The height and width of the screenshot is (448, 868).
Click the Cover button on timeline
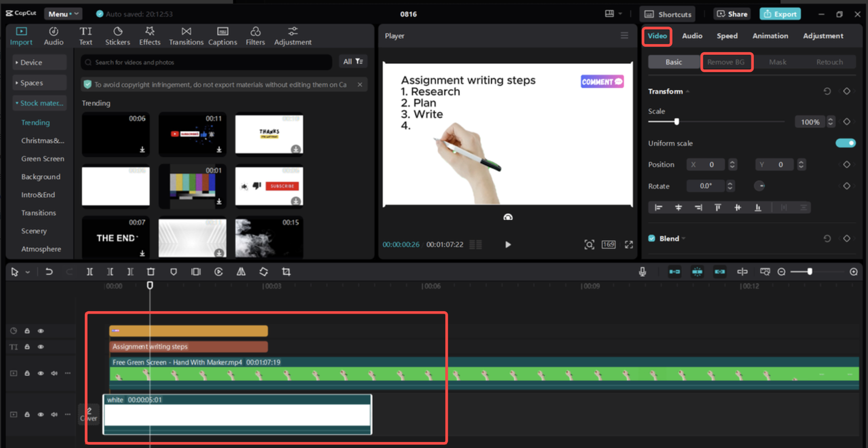pyautogui.click(x=89, y=414)
